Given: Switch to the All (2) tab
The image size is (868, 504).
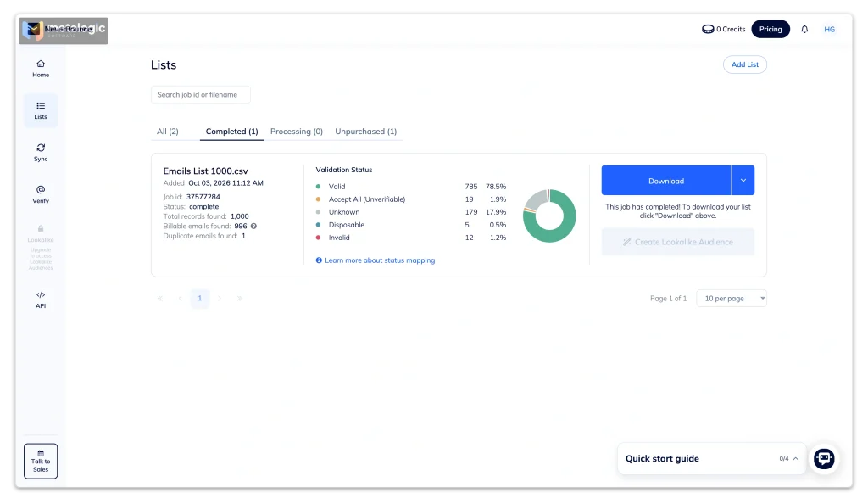Looking at the screenshot, I should click(167, 132).
